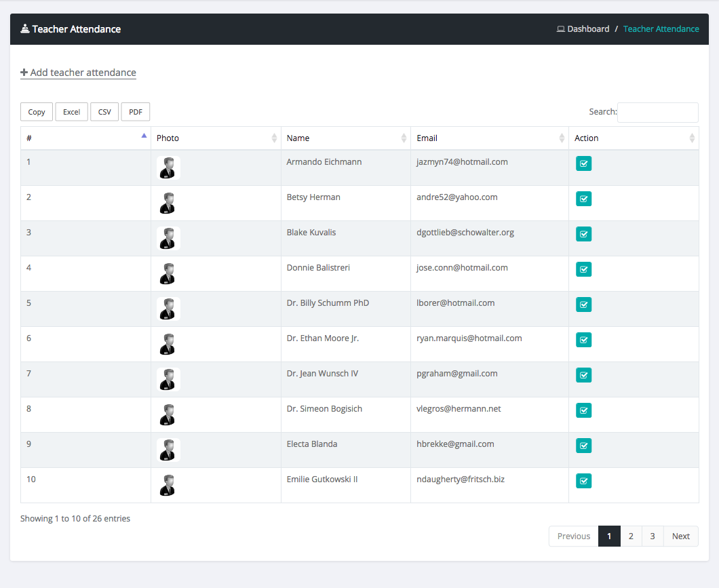Go to page 2 of results
The height and width of the screenshot is (588, 719).
(x=631, y=536)
